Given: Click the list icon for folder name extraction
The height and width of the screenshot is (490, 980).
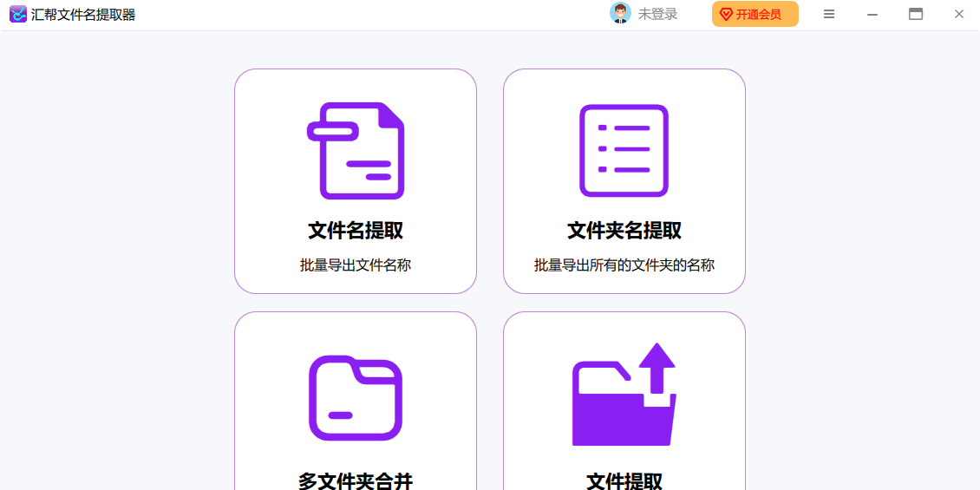Looking at the screenshot, I should coord(624,151).
